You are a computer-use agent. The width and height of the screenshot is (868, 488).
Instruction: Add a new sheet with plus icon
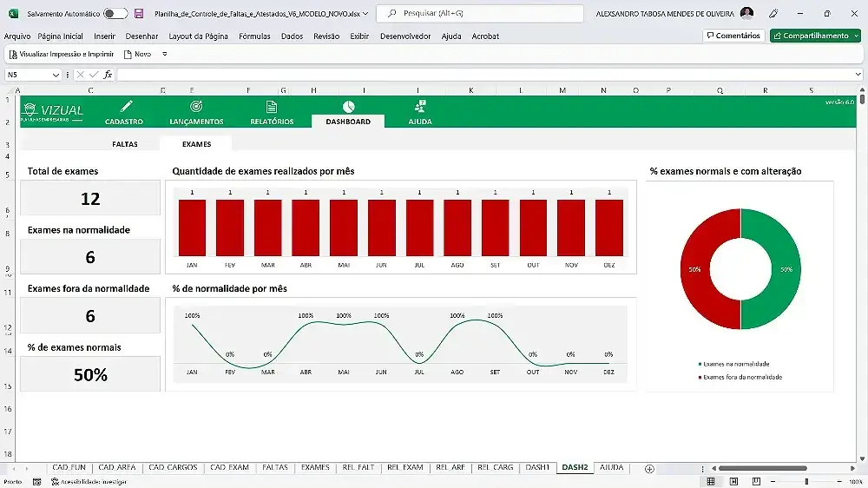point(649,469)
